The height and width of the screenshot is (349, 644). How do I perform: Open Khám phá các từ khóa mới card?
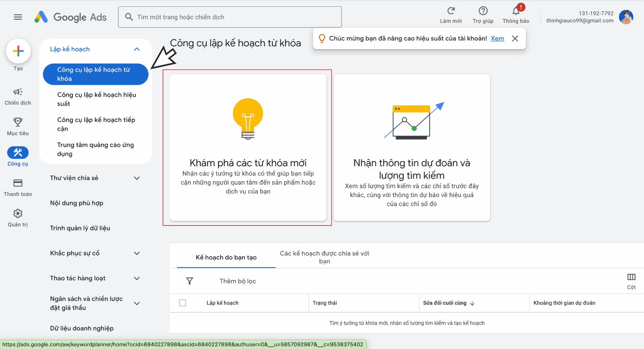click(248, 148)
